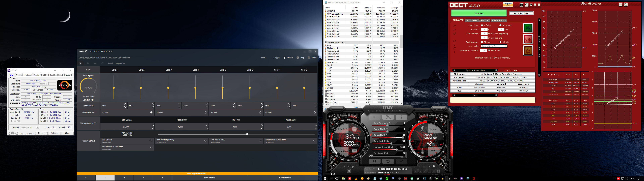
Task: Select 64 bits test version radio
Action: [500, 42]
